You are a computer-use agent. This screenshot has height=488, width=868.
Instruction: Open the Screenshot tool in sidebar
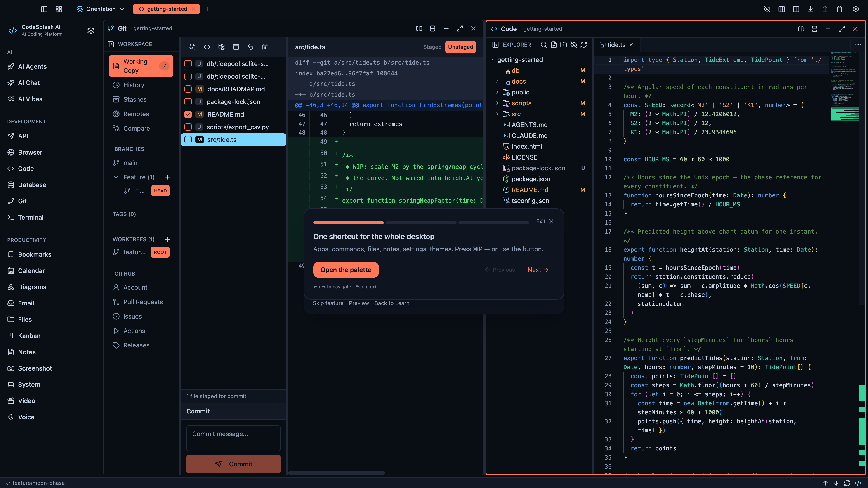tap(35, 368)
